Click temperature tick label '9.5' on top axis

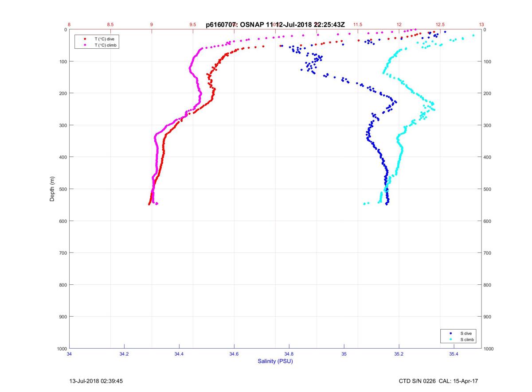(193, 25)
